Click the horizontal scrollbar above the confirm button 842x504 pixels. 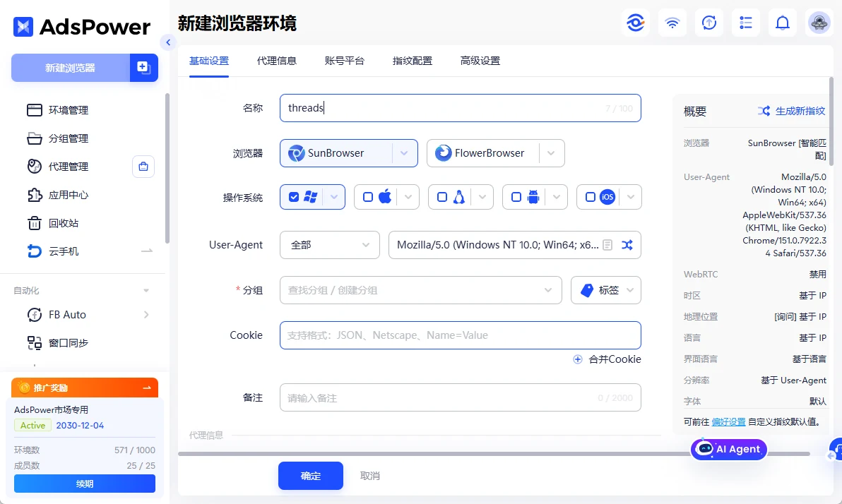click(x=494, y=454)
